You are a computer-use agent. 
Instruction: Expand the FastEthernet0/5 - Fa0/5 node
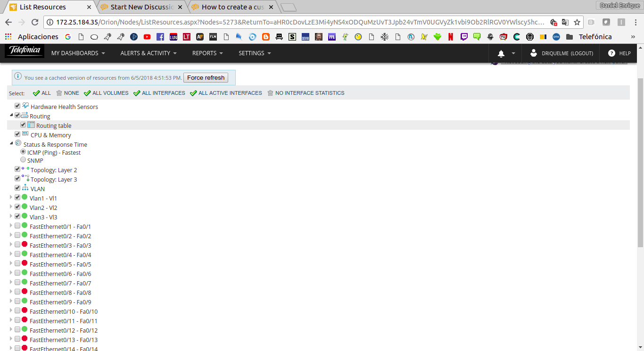point(11,263)
